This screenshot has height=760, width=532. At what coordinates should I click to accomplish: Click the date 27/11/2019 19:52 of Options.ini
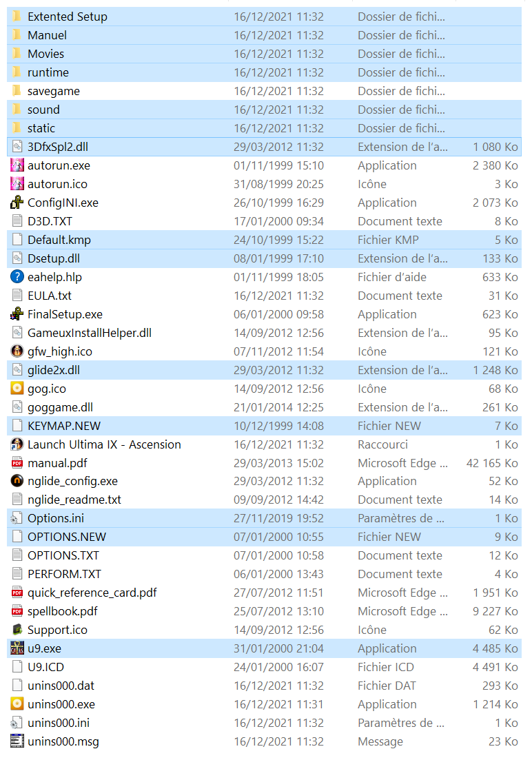tap(278, 518)
